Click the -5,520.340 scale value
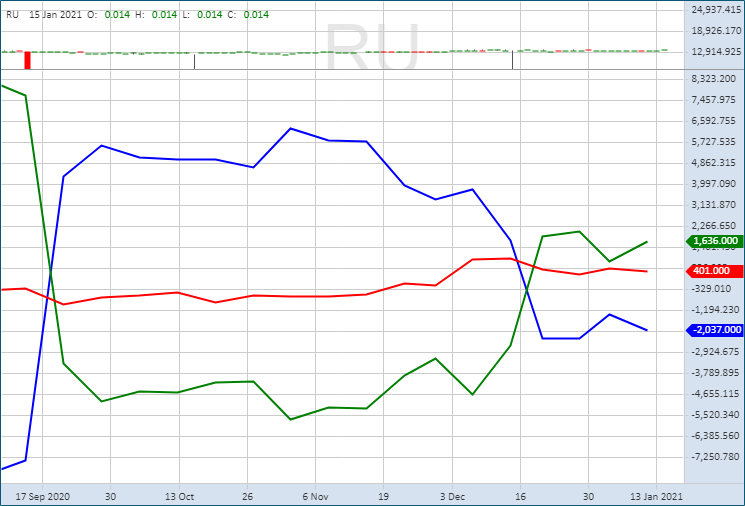 (x=716, y=415)
